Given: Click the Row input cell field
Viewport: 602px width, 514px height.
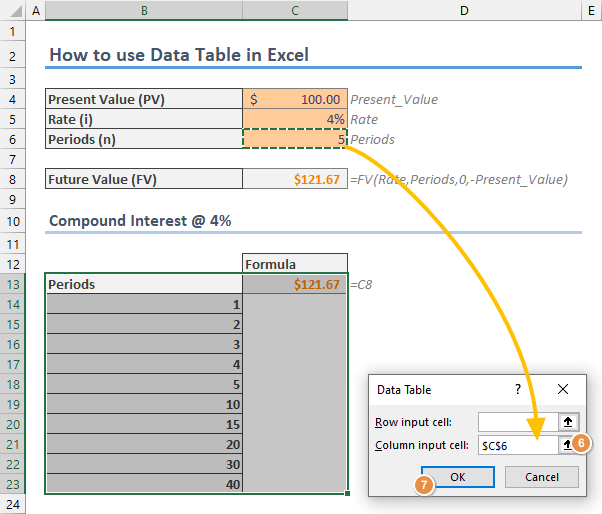Looking at the screenshot, I should (x=518, y=422).
